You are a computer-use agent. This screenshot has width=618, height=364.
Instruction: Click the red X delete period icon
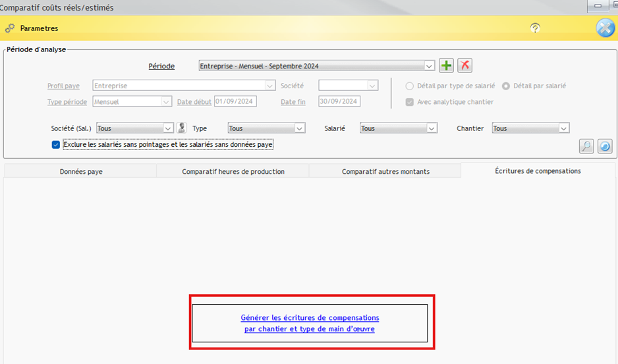(465, 65)
